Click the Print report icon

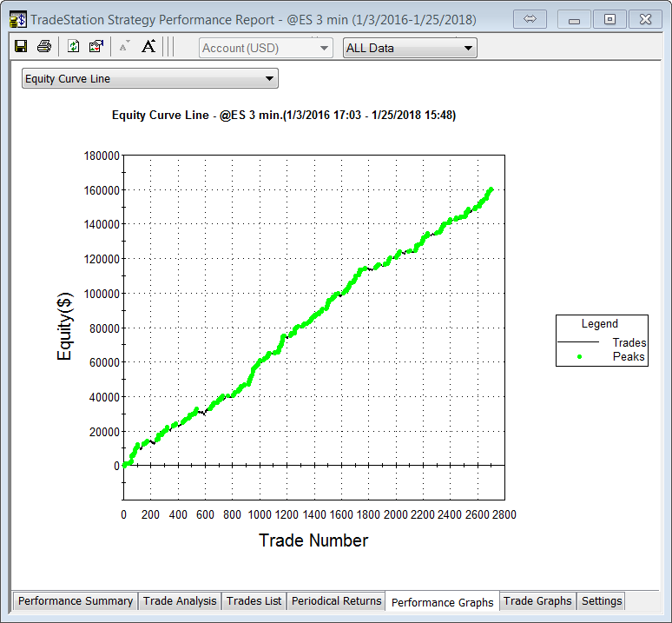pyautogui.click(x=43, y=47)
